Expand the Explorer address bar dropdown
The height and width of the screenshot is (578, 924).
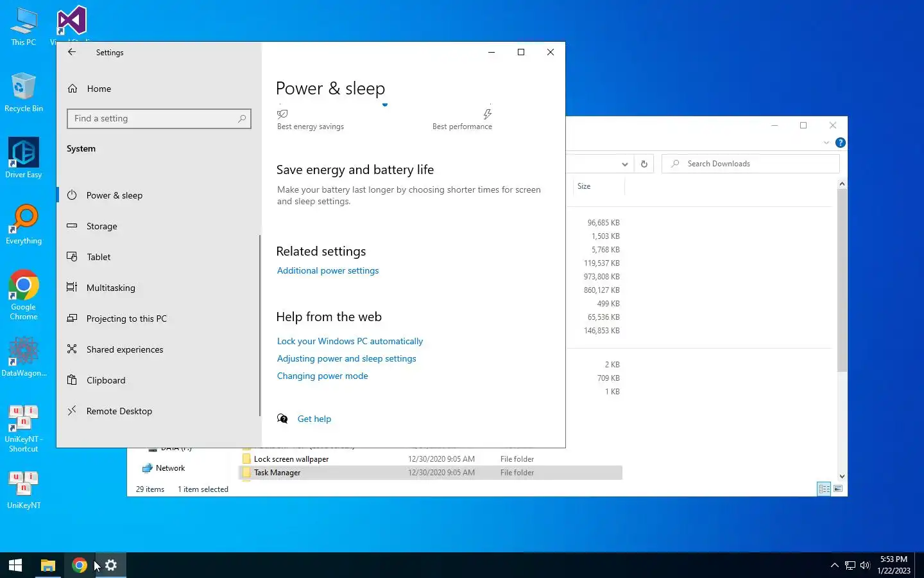tap(624, 164)
